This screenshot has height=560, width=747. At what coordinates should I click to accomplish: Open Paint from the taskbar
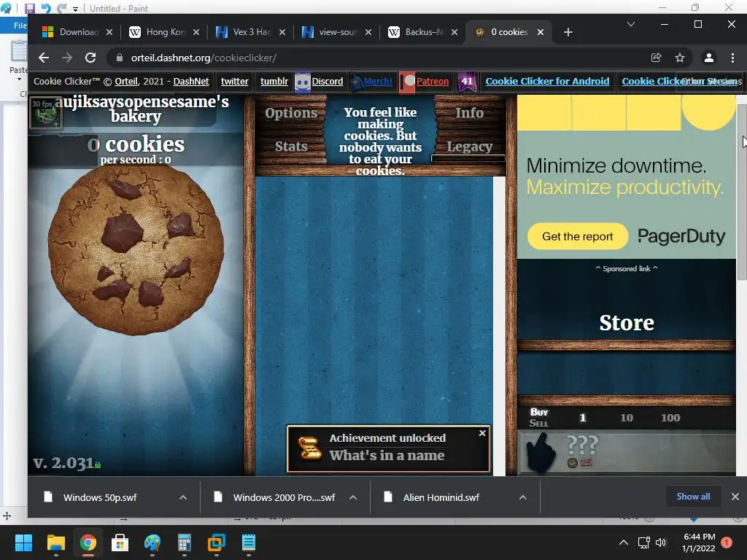[152, 542]
